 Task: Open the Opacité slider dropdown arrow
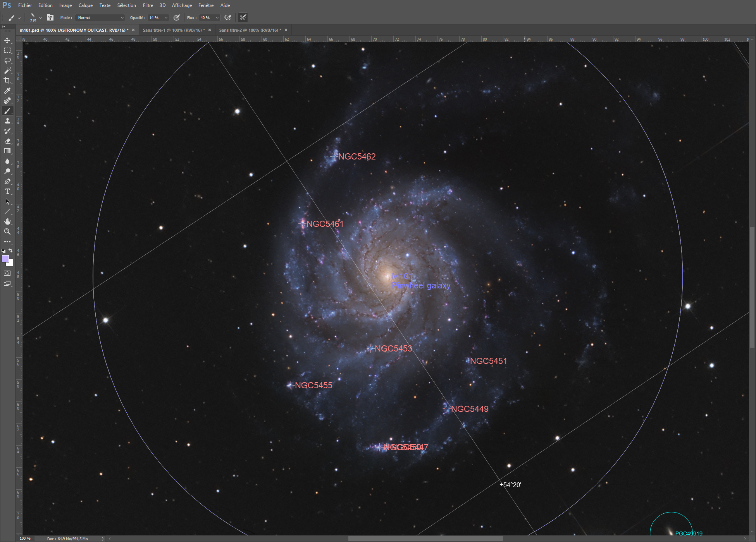tap(166, 17)
